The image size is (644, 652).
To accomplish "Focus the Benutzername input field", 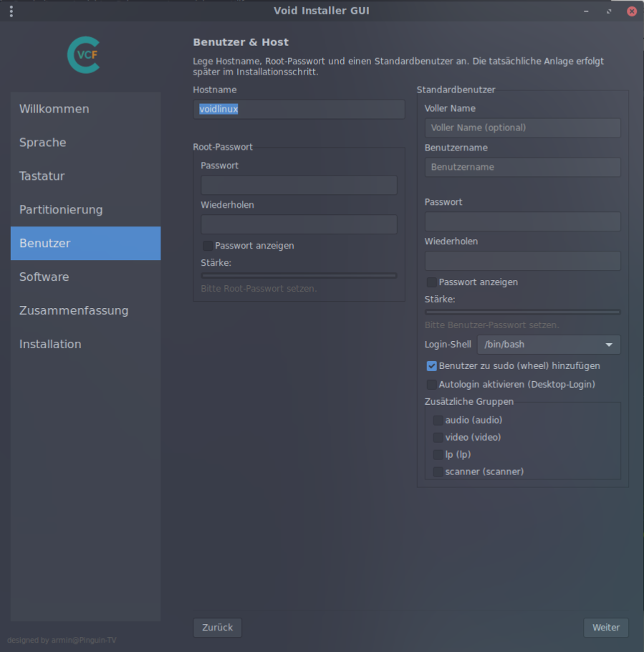I will (x=522, y=168).
